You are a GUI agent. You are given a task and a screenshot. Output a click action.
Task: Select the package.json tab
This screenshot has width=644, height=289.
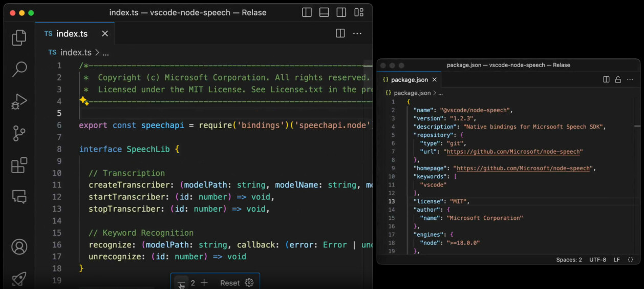[x=410, y=80]
